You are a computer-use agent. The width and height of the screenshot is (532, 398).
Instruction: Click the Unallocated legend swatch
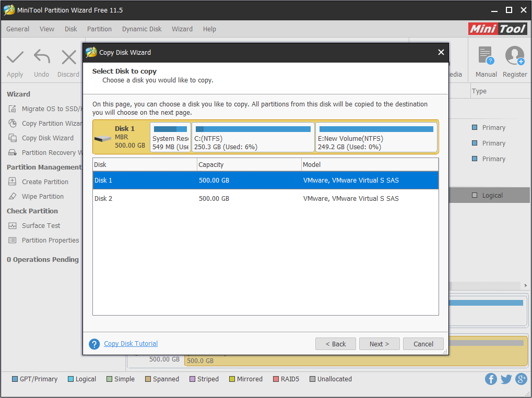click(313, 379)
